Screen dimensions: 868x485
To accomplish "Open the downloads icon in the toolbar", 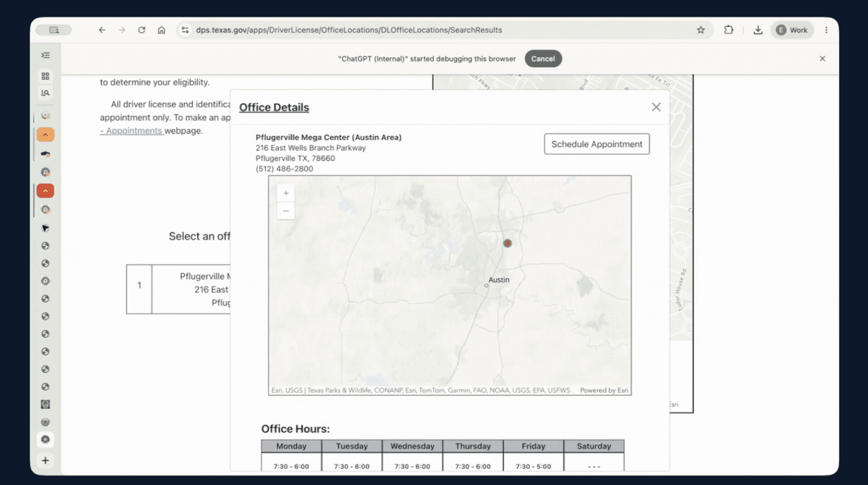I will tap(758, 30).
